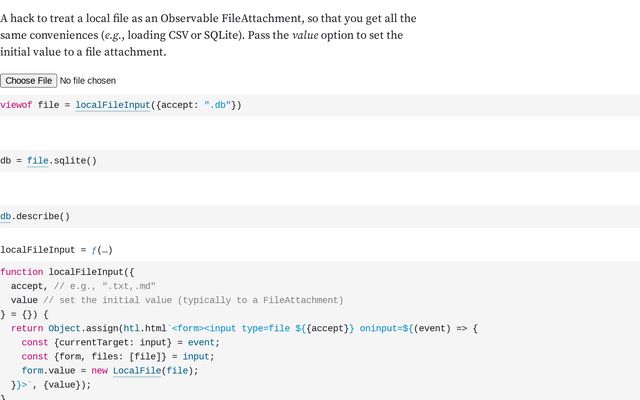Click the return Object.assign code line
The image size is (640, 400).
244,328
